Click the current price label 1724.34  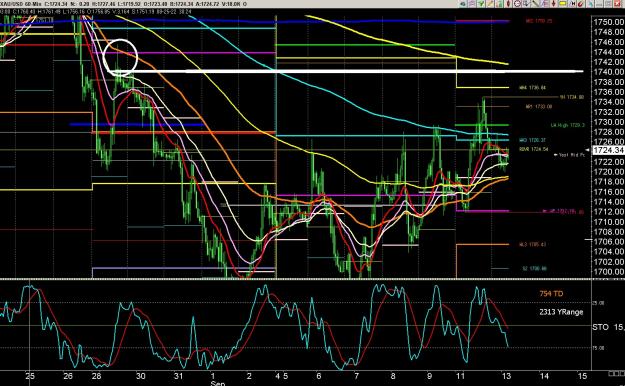tap(609, 150)
